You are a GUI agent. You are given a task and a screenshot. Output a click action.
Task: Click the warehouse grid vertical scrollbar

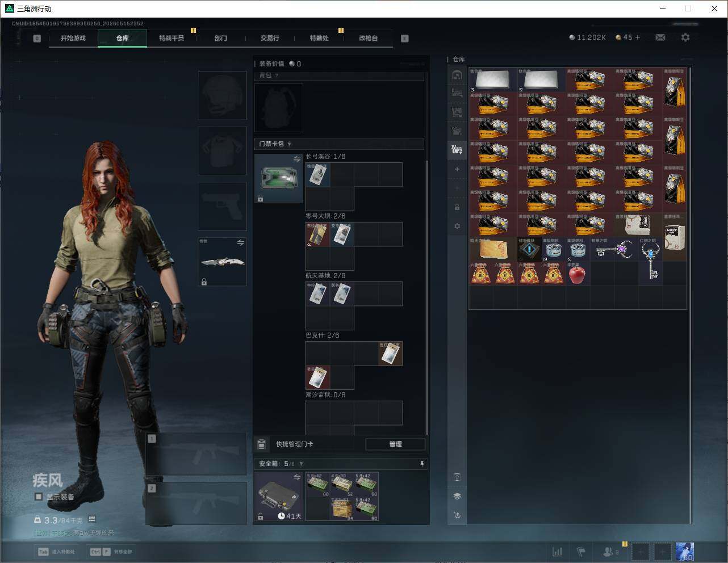pos(690,295)
